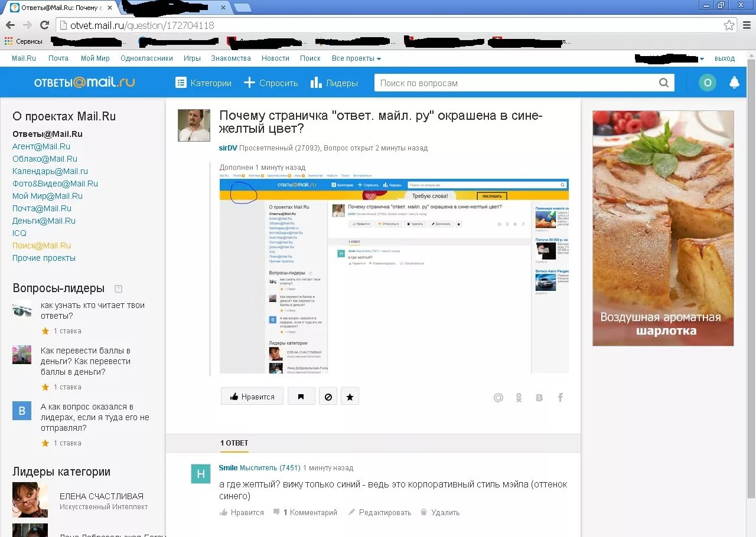Open Smile user profile link

tap(228, 468)
